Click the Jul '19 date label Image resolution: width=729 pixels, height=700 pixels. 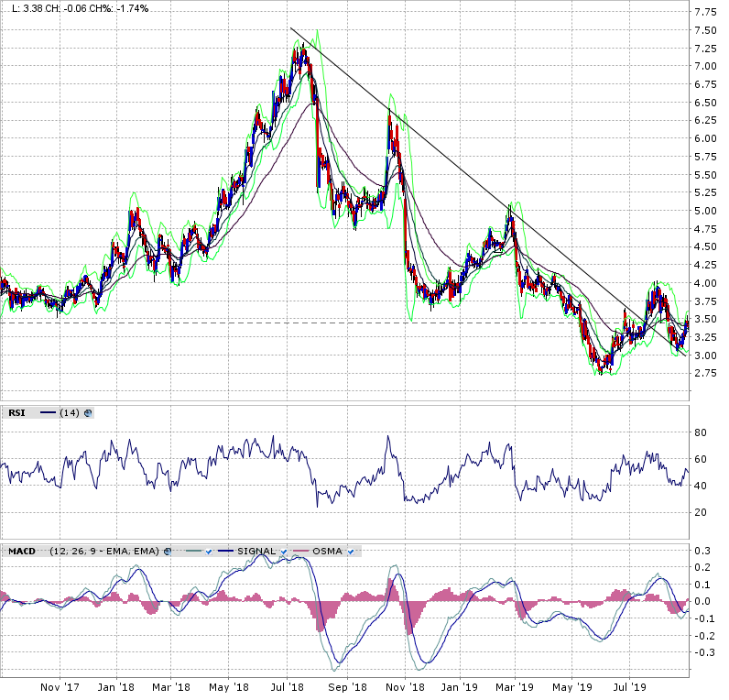629,687
